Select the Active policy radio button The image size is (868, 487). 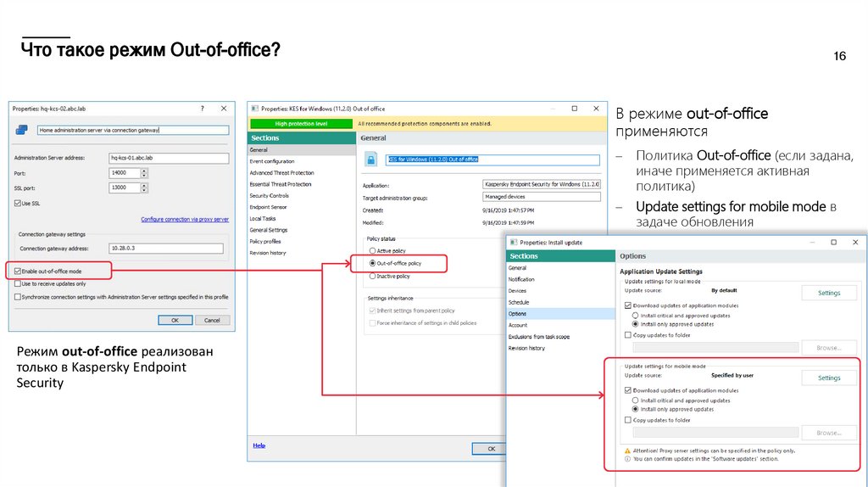click(x=373, y=250)
